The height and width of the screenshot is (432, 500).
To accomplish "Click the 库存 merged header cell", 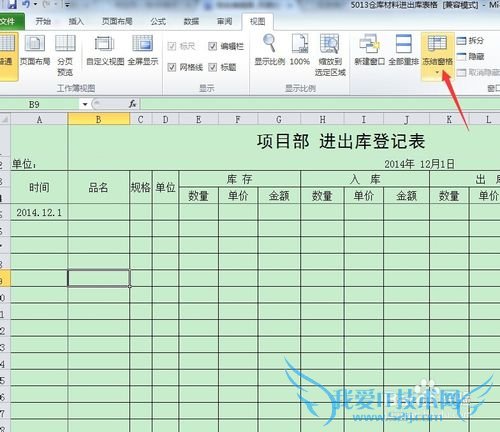I will (x=240, y=179).
